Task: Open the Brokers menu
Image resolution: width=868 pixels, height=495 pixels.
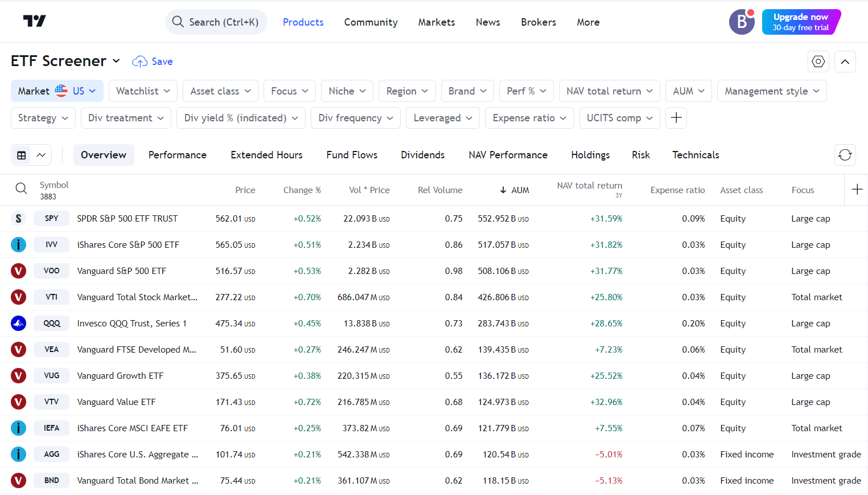Action: pyautogui.click(x=538, y=22)
